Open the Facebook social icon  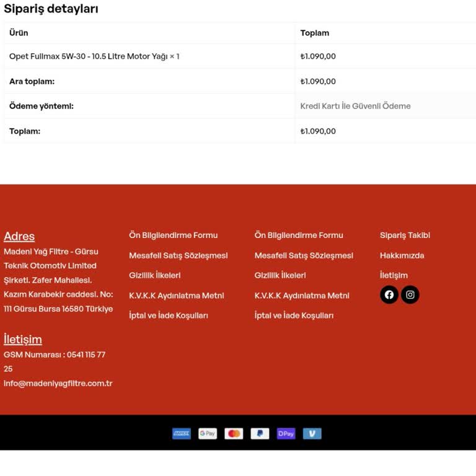tap(389, 294)
